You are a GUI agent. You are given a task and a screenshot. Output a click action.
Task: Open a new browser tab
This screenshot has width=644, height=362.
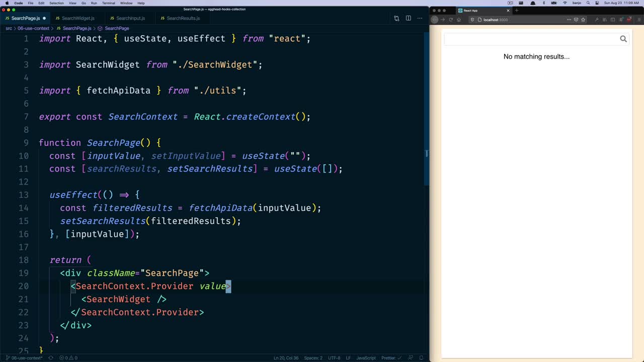516,11
